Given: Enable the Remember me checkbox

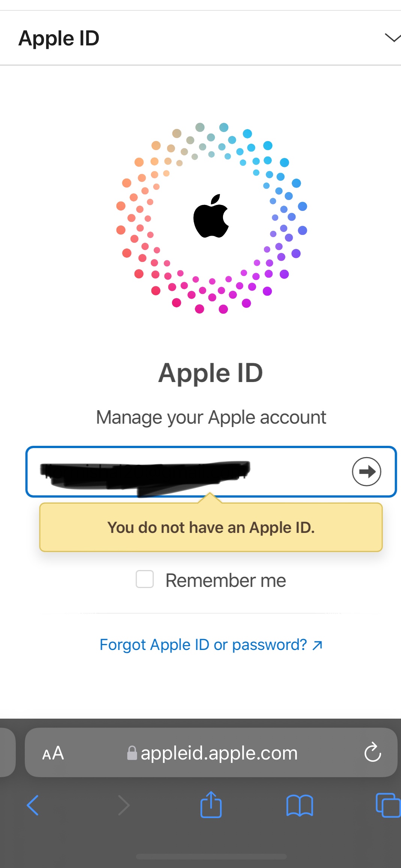Looking at the screenshot, I should [x=145, y=579].
